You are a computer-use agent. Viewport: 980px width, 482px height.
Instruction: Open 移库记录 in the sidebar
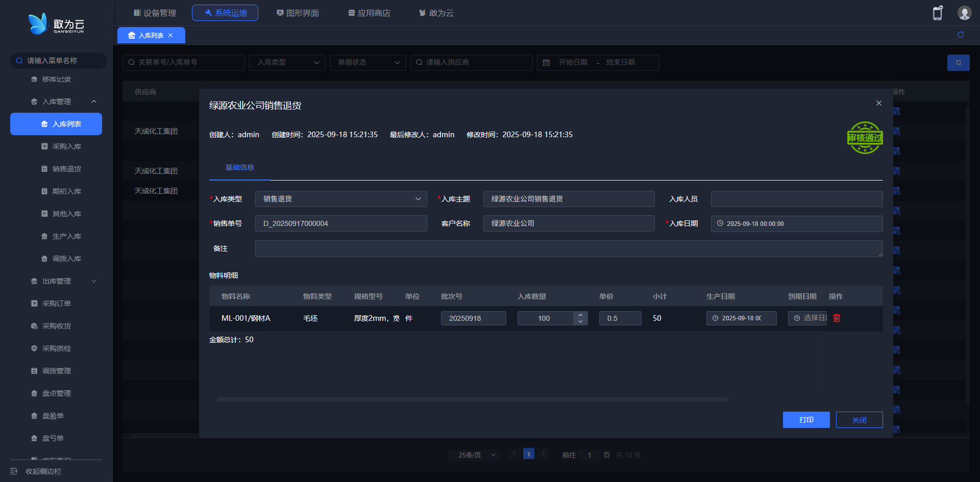pos(56,79)
